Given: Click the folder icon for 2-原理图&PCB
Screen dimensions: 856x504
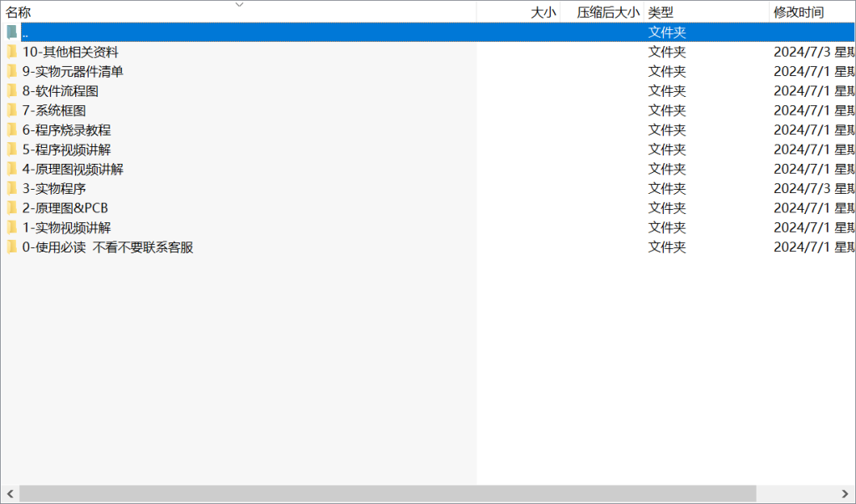Looking at the screenshot, I should (x=12, y=207).
